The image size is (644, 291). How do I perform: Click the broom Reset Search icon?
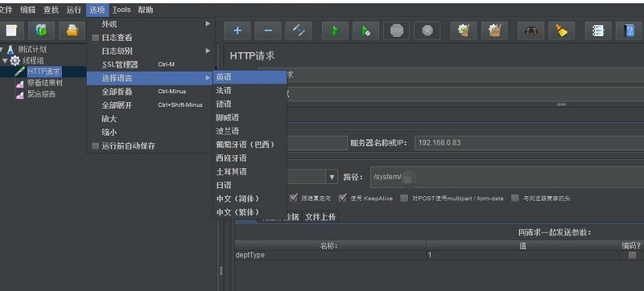pos(561,31)
